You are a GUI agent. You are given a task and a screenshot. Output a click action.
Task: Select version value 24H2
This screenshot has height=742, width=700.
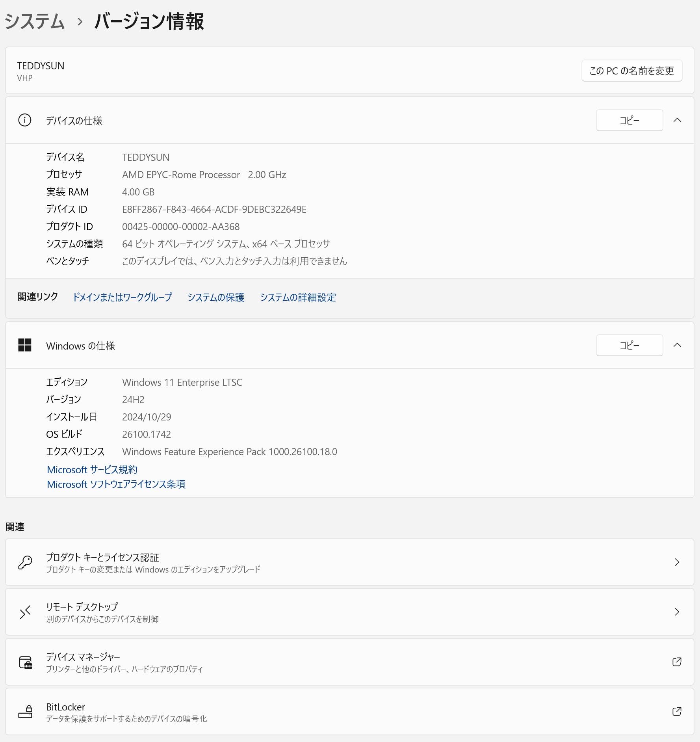133,400
